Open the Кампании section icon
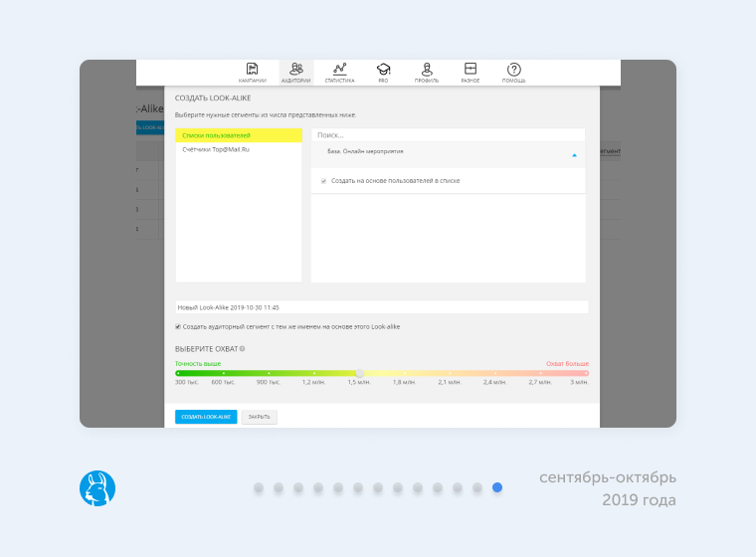This screenshot has width=756, height=557. coord(253,70)
